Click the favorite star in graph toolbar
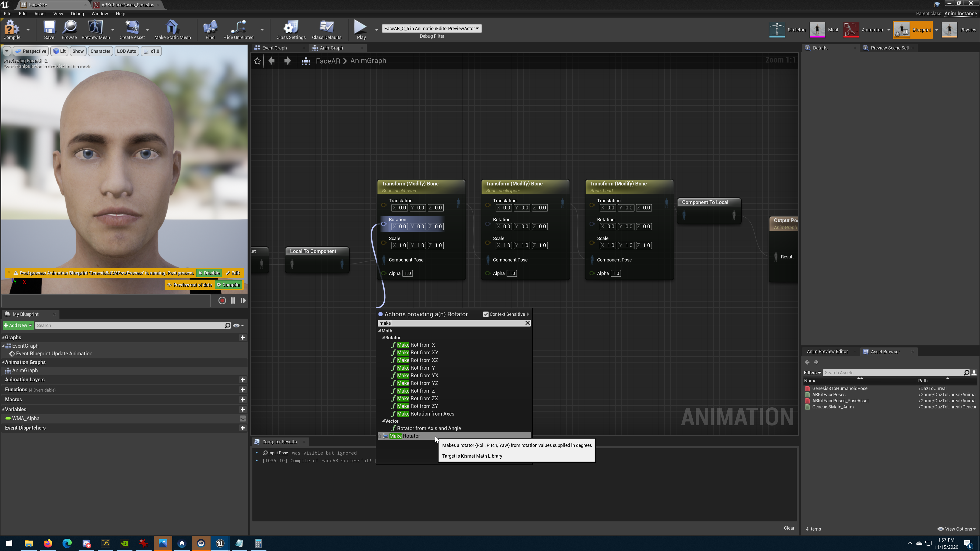This screenshot has height=551, width=980. [x=257, y=61]
